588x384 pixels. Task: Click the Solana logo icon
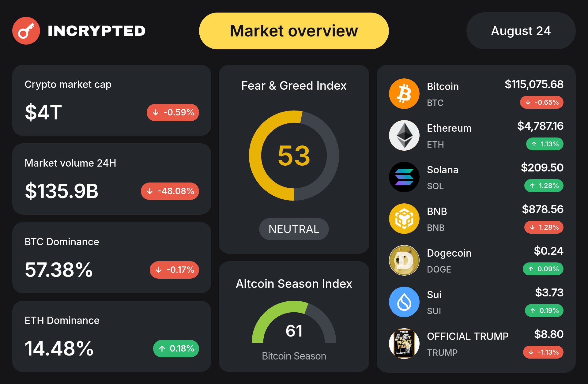[x=404, y=177]
